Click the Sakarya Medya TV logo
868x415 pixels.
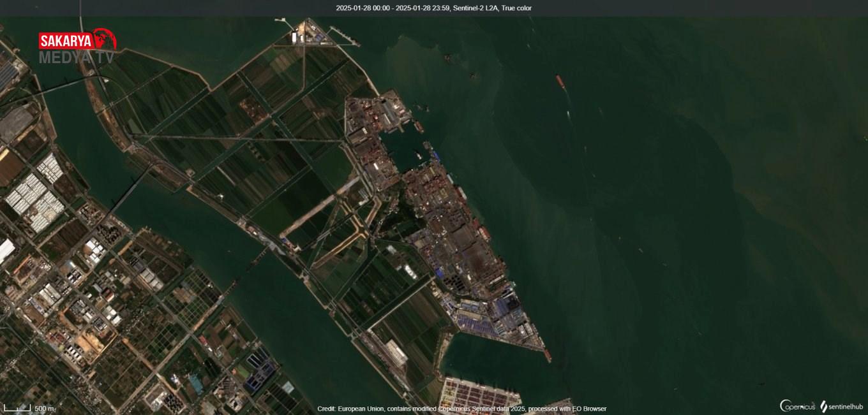click(x=77, y=47)
